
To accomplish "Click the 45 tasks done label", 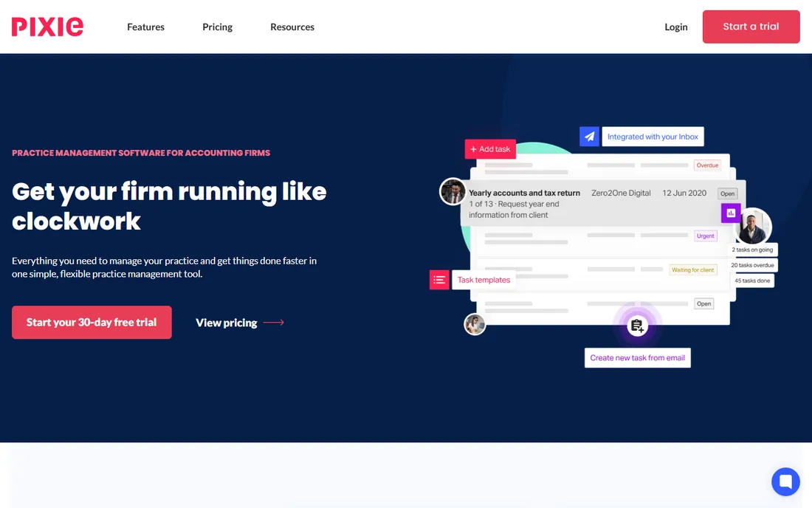I will (x=752, y=281).
